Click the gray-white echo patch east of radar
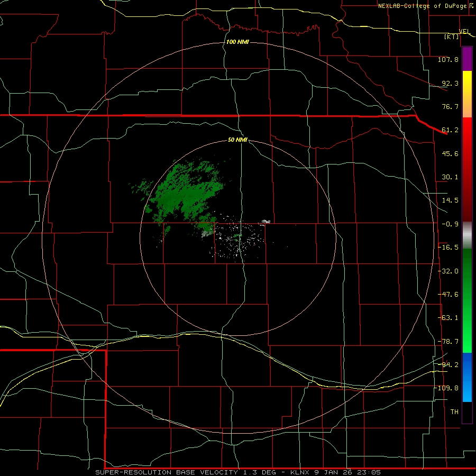This screenshot has height=476, width=476. click(x=266, y=222)
